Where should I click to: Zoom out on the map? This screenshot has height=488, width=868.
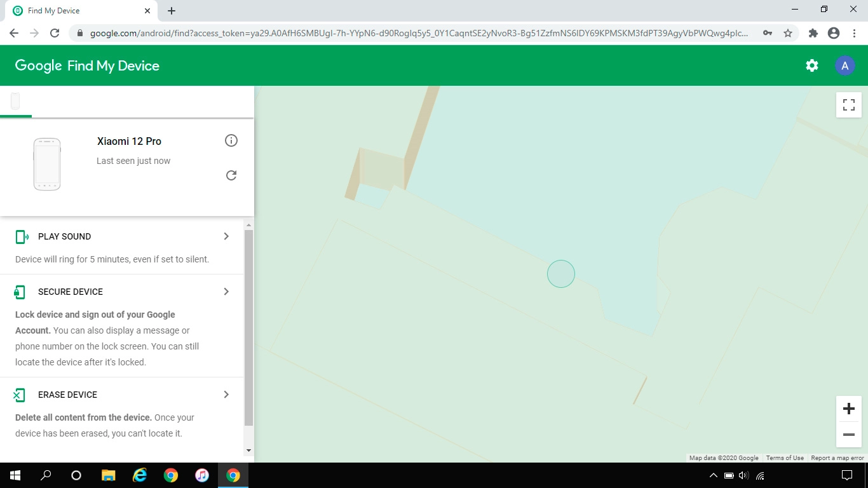[849, 435]
